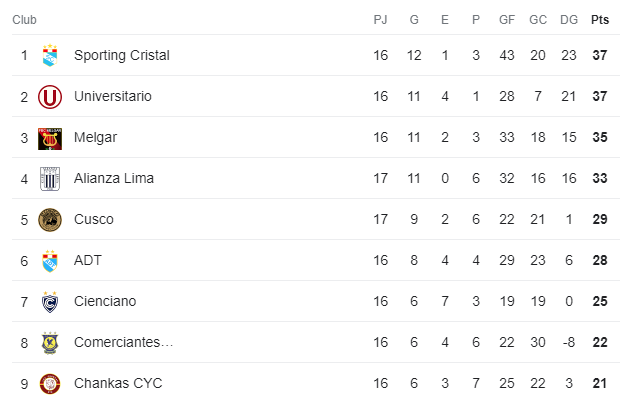Click the ADT club crest
The width and height of the screenshot is (620, 402).
pos(50,261)
